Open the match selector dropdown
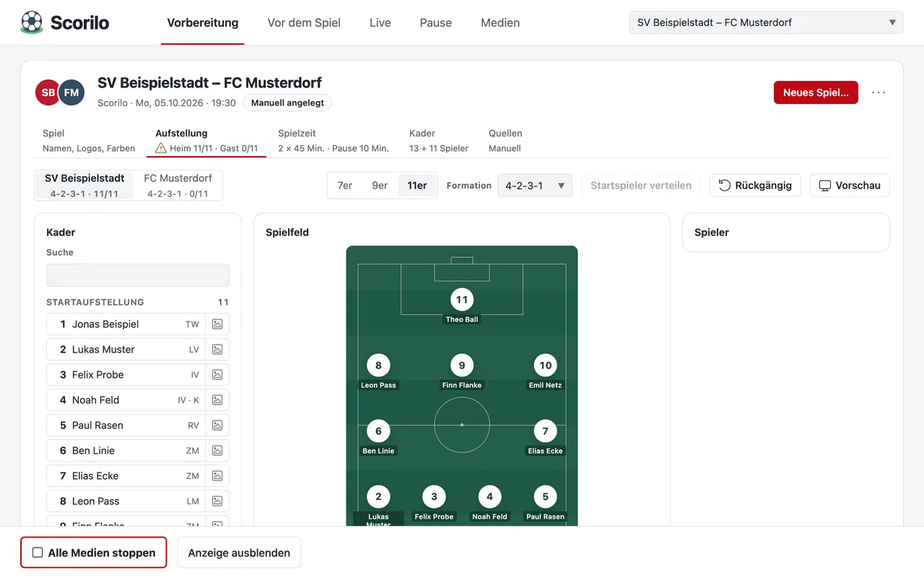The image size is (924, 578). coord(767,22)
